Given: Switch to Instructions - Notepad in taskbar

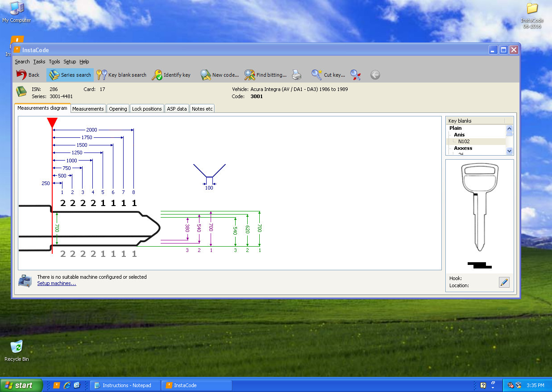Looking at the screenshot, I should [125, 385].
